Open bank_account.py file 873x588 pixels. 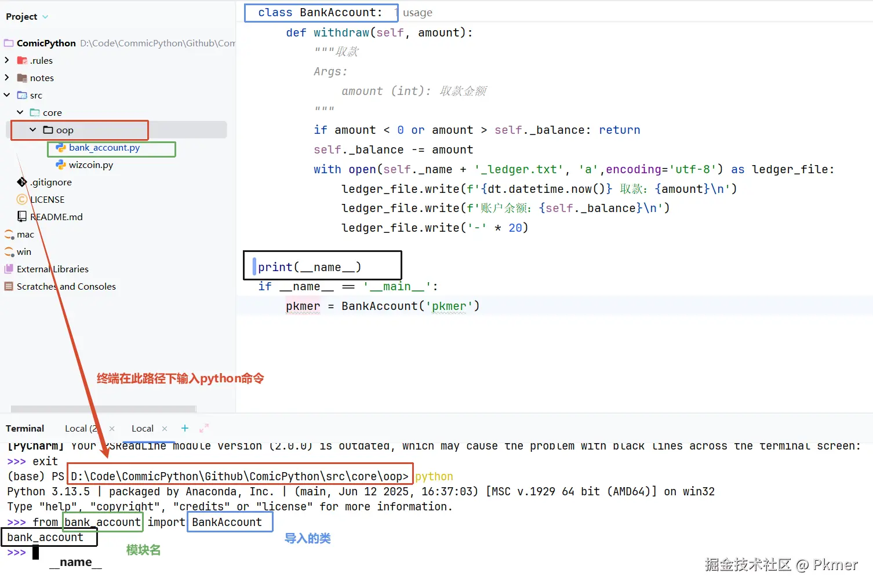coord(104,148)
